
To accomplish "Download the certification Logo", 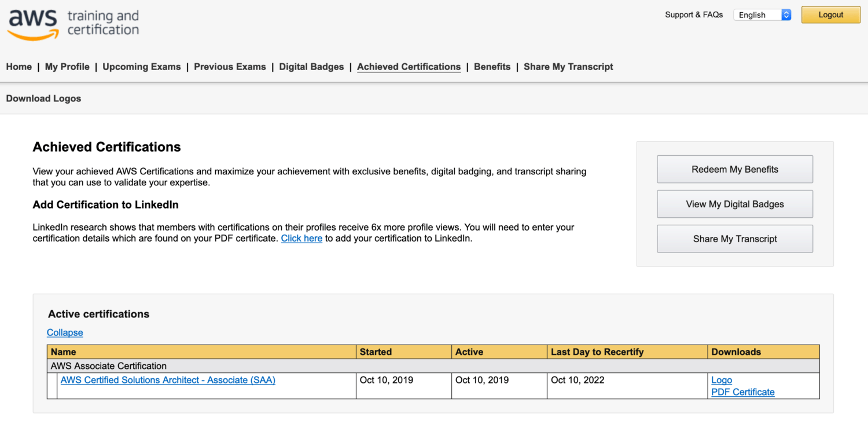I will pos(722,380).
